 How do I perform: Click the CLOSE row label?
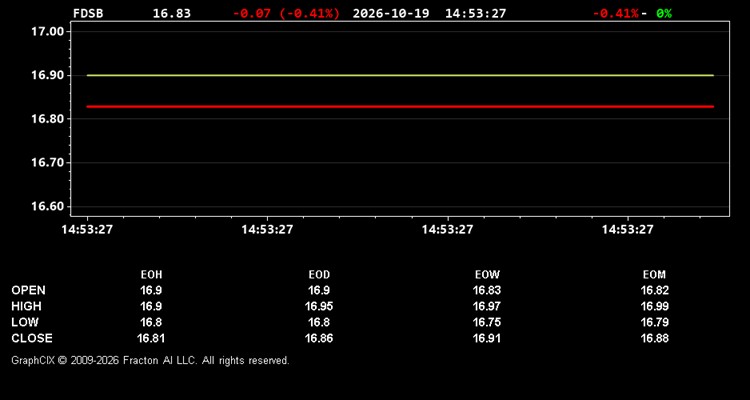pyautogui.click(x=32, y=338)
